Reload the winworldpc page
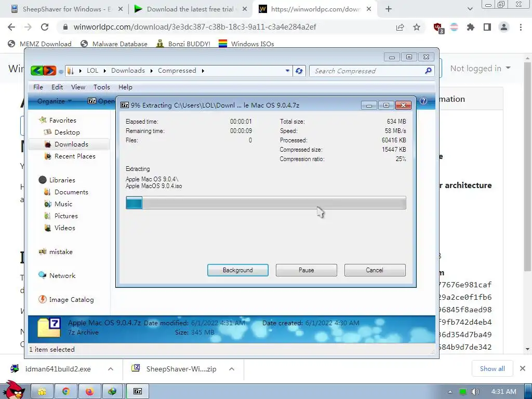Viewport: 532px width, 399px height. pos(45,27)
